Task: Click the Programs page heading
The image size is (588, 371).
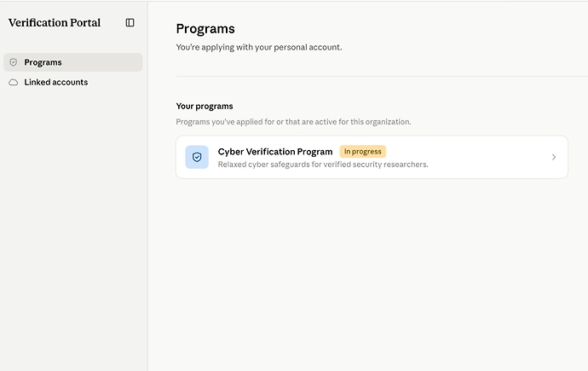Action: (x=205, y=29)
